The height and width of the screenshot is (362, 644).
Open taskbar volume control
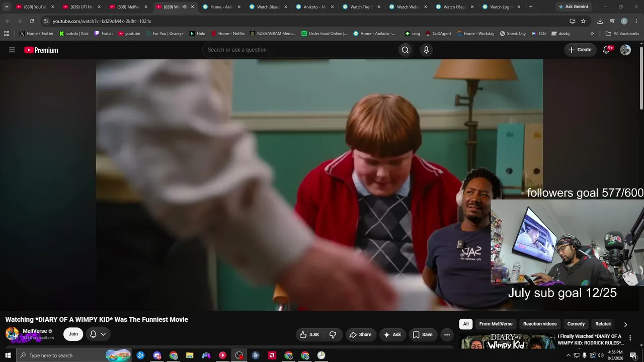coord(600,355)
